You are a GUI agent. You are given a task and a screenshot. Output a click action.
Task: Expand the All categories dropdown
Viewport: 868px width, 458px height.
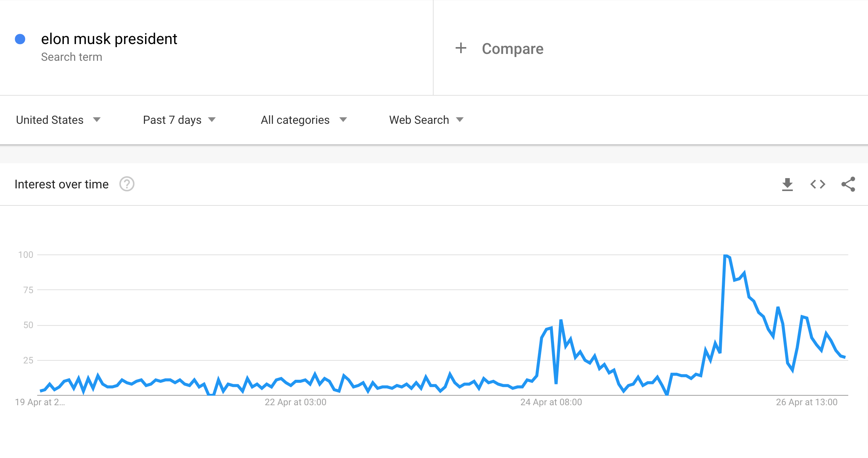(304, 120)
